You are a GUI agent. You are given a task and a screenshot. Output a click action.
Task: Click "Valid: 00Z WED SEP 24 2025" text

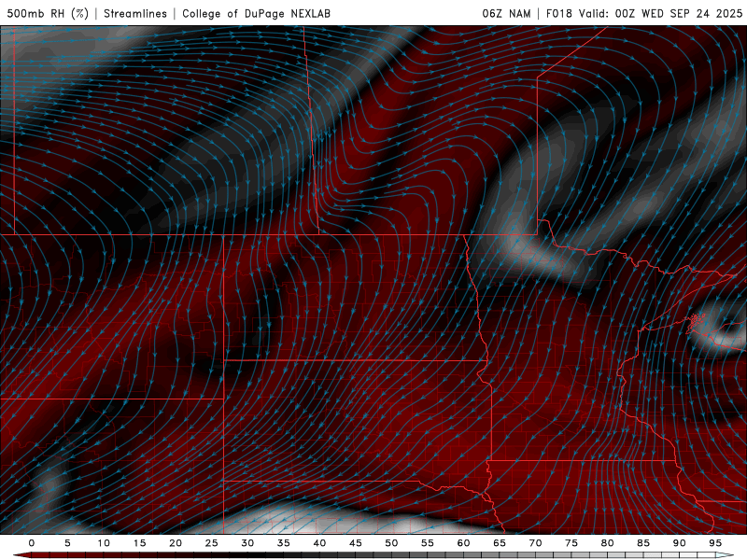(660, 13)
